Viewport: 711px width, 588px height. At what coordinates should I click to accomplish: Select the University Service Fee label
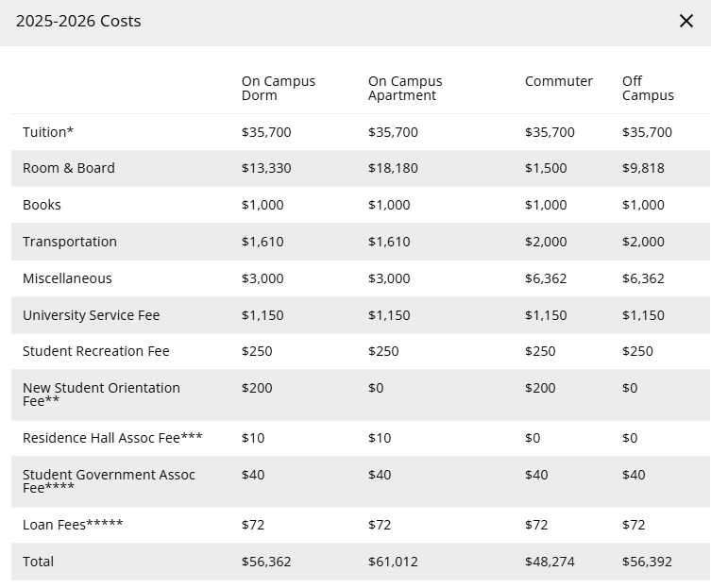[92, 315]
